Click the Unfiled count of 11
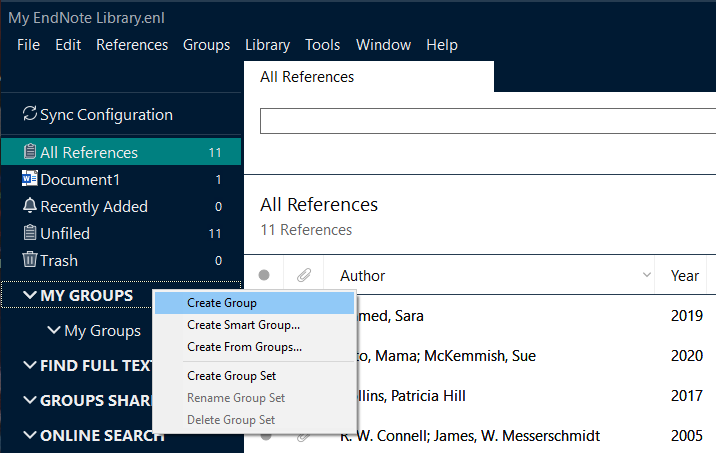The height and width of the screenshot is (453, 716). (215, 233)
